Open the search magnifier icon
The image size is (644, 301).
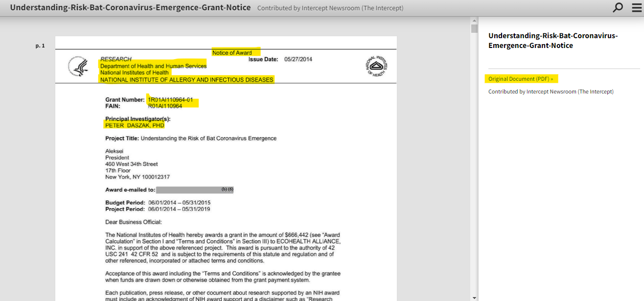point(618,7)
